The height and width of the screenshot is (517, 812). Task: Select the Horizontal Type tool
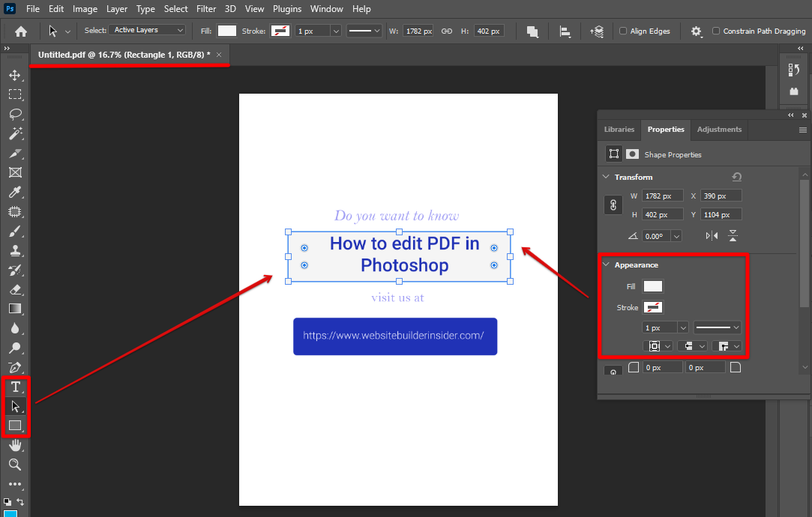(14, 387)
